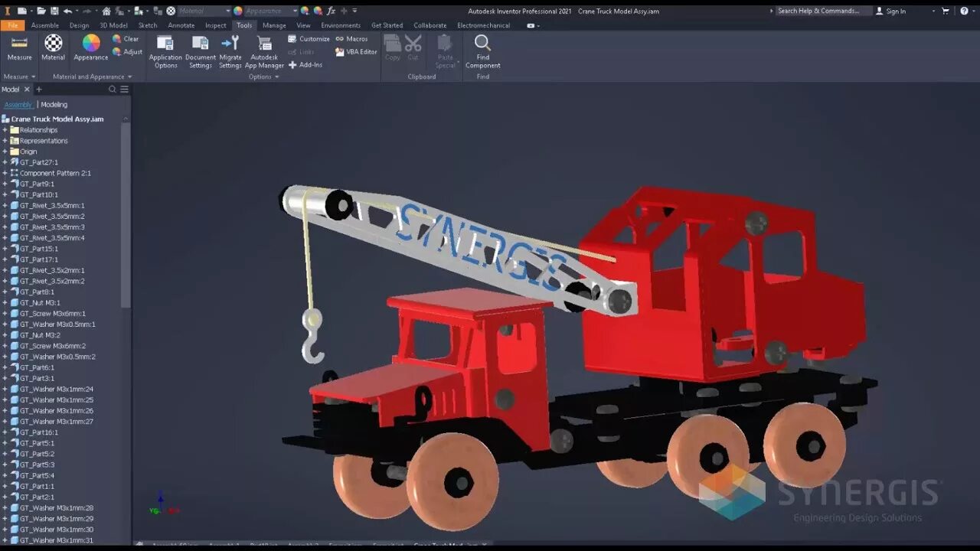Select the Measure tool

(19, 48)
